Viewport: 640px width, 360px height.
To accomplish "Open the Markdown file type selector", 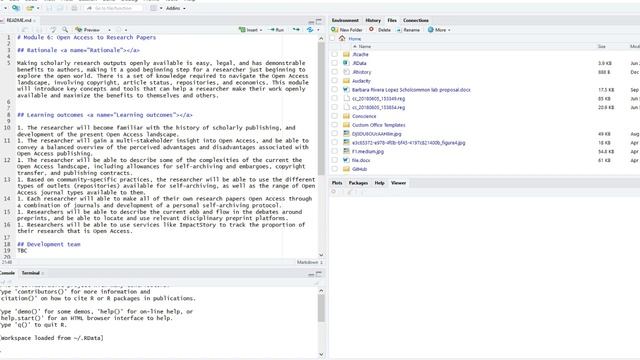I will (x=309, y=262).
